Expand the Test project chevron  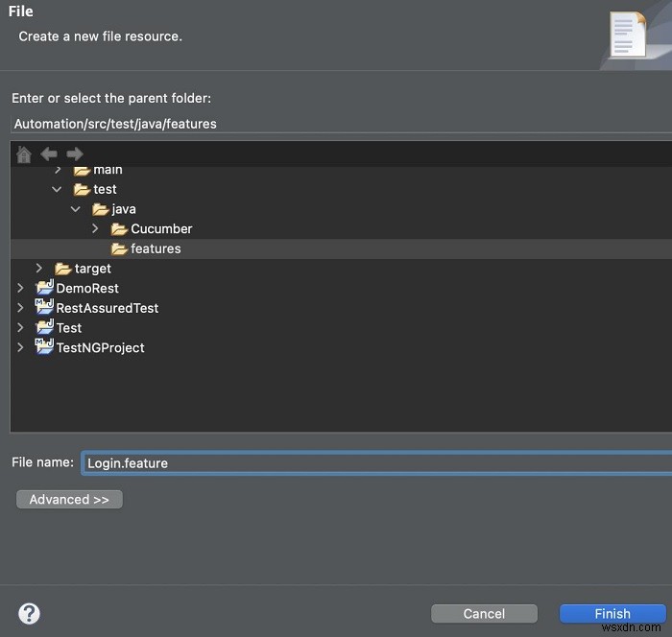(x=20, y=327)
